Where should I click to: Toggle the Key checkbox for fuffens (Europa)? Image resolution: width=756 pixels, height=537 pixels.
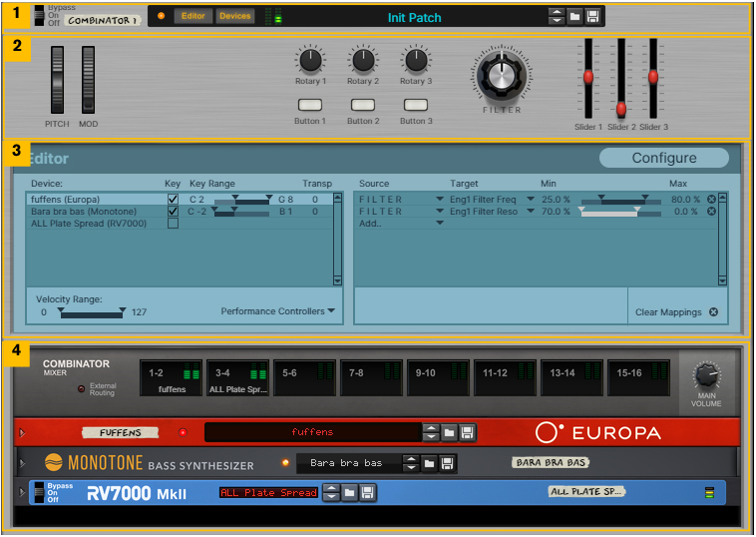[173, 200]
